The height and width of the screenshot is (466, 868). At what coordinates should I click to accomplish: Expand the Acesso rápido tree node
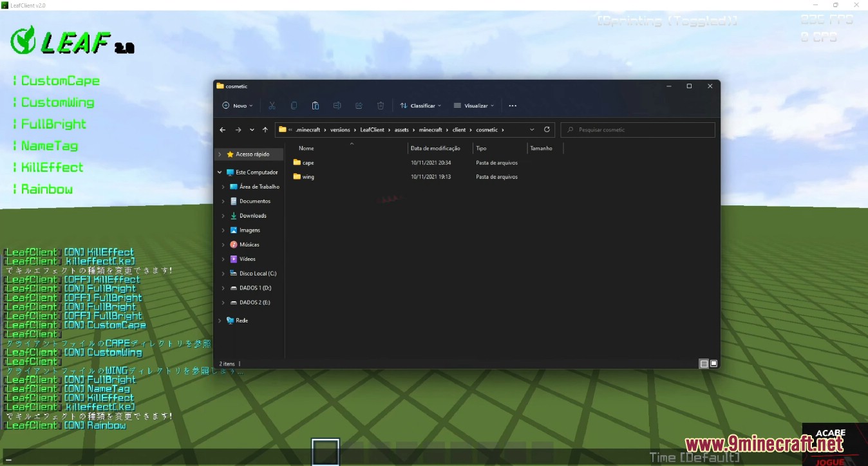pos(220,154)
